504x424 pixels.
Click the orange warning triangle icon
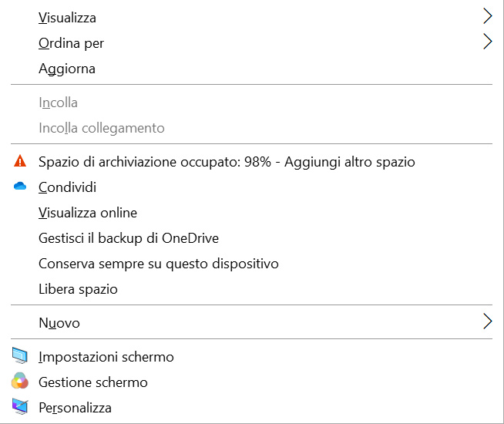pos(20,162)
